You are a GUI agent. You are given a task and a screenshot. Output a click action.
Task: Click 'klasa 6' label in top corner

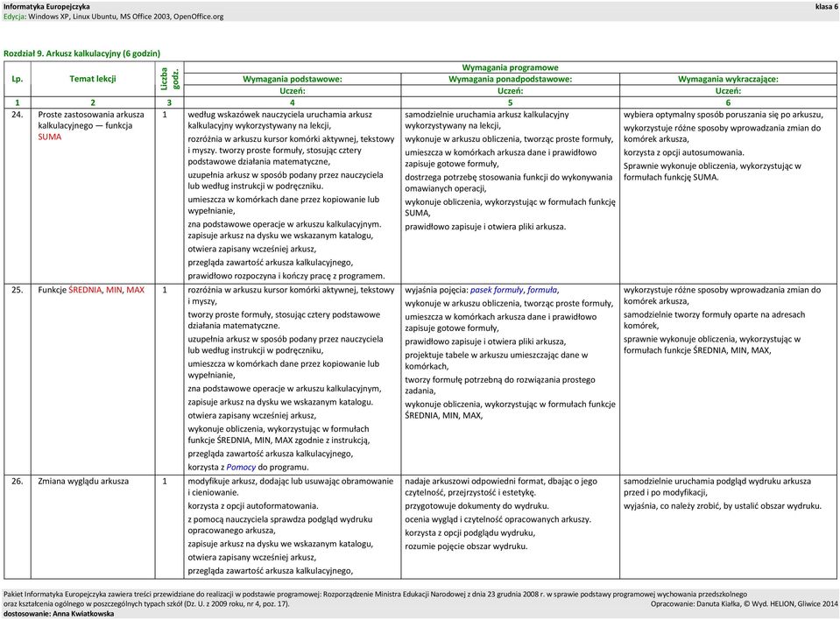click(827, 6)
